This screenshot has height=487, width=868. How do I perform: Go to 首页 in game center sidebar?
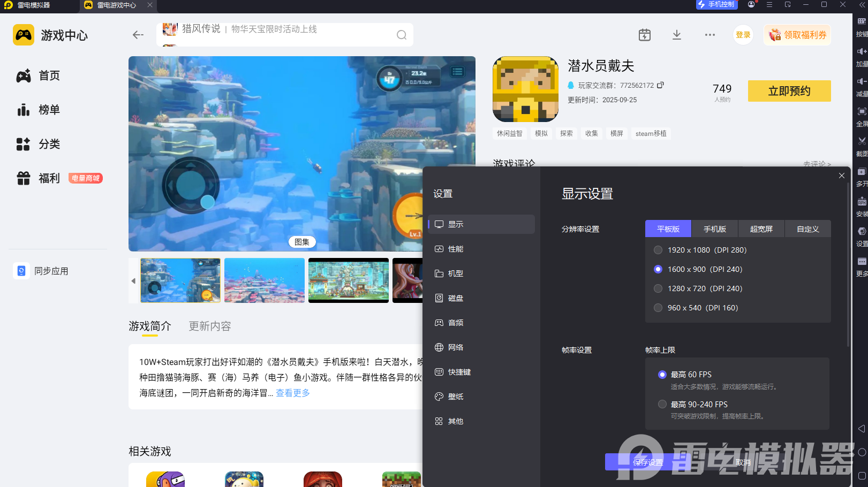point(38,75)
